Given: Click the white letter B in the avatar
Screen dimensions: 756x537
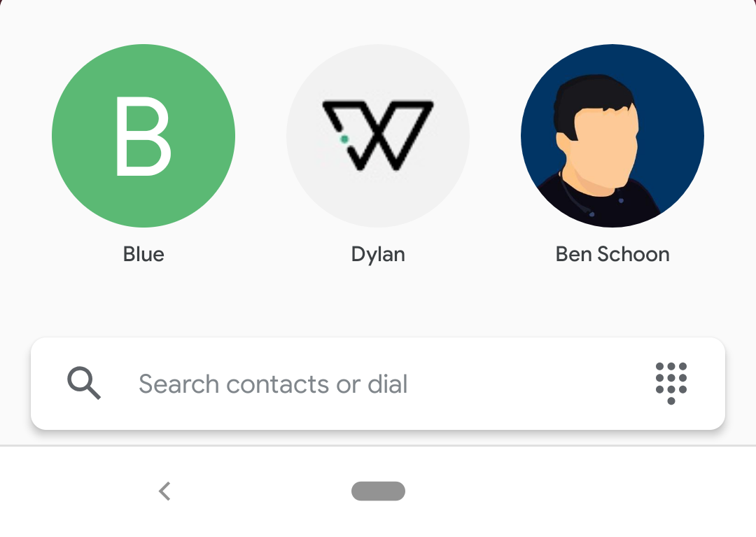Looking at the screenshot, I should [143, 136].
